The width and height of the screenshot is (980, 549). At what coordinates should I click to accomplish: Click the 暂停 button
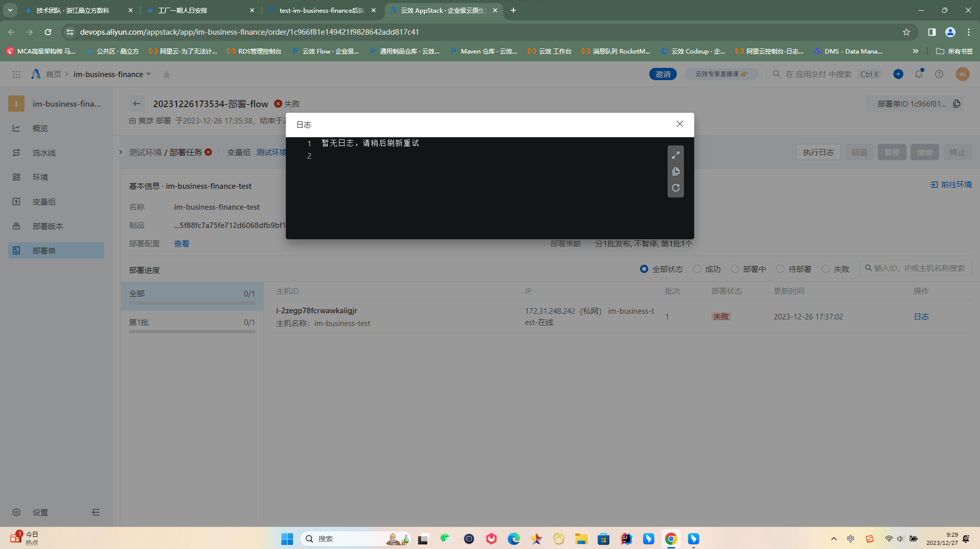coord(892,152)
